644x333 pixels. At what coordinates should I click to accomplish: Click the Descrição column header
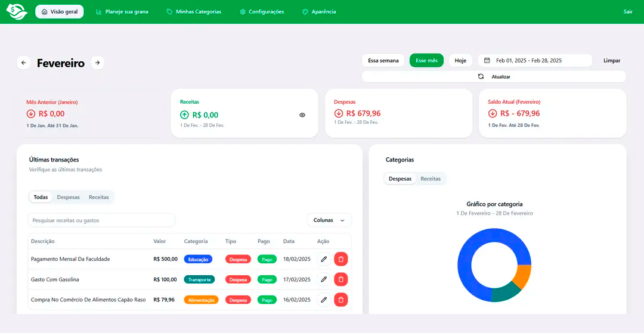(x=43, y=241)
